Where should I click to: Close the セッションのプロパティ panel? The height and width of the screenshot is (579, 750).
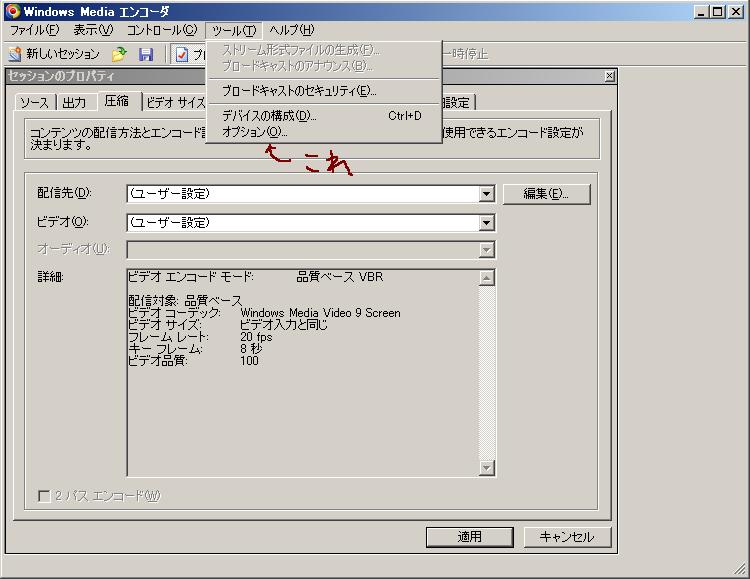(x=609, y=77)
